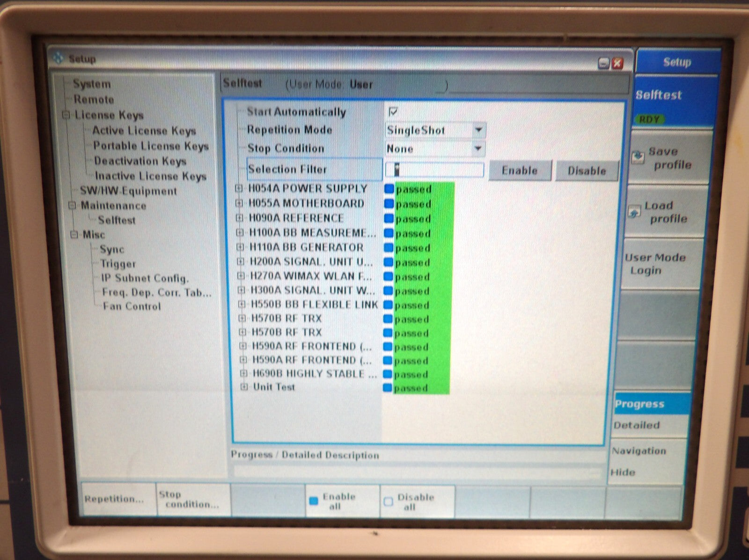Click Enable button next to Selection Filter
This screenshot has height=560, width=749.
coord(520,170)
